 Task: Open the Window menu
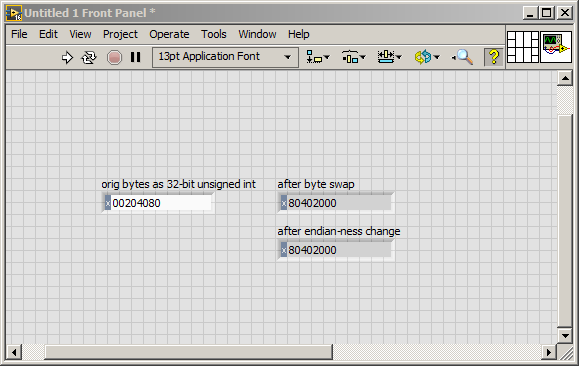(x=257, y=34)
